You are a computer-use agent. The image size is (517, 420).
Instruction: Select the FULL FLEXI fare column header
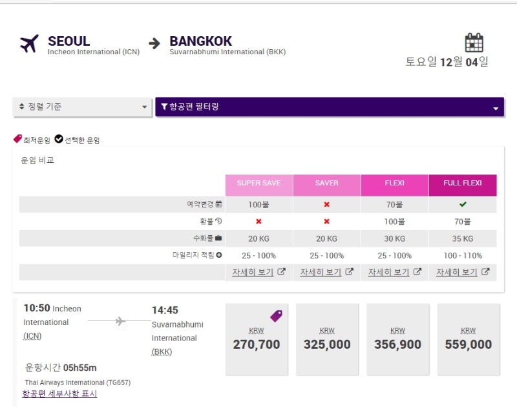tap(463, 185)
